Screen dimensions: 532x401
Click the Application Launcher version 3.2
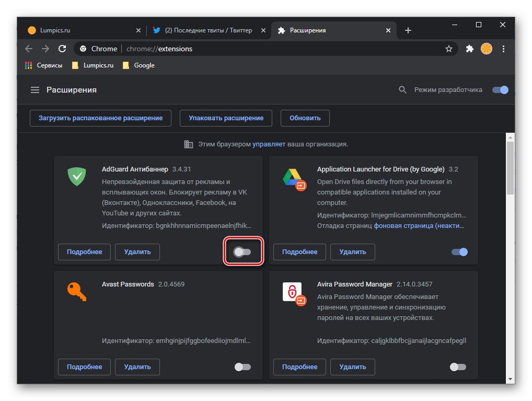pyautogui.click(x=453, y=169)
